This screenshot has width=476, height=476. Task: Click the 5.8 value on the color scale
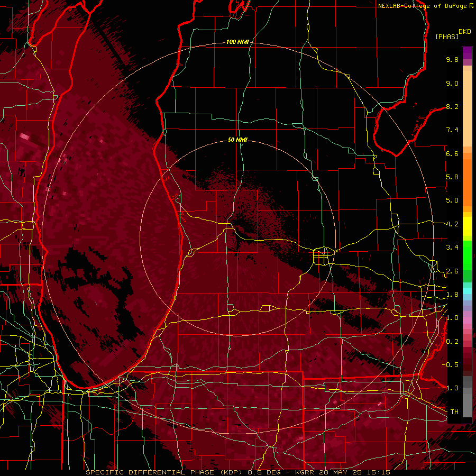452,177
